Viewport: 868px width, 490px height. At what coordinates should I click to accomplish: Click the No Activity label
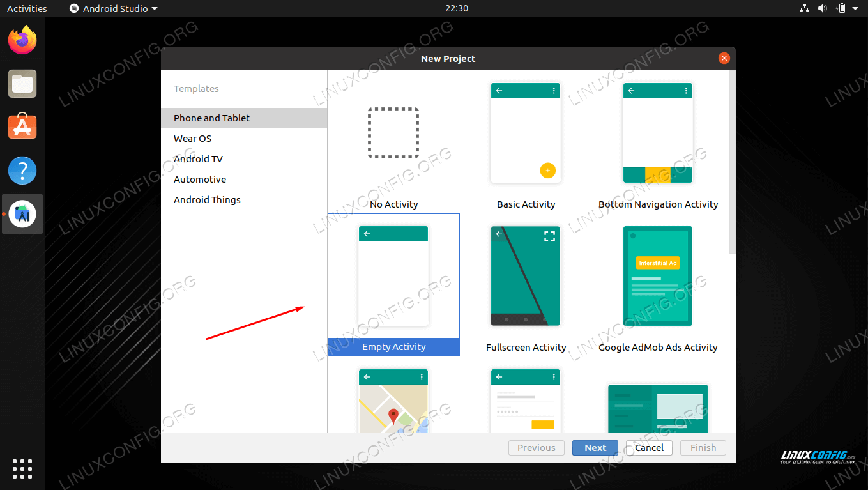[x=394, y=204]
